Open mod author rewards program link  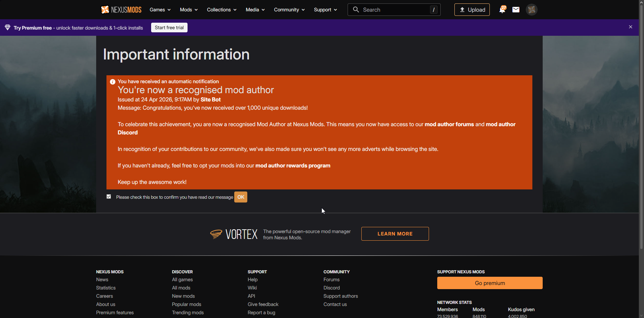pos(293,166)
